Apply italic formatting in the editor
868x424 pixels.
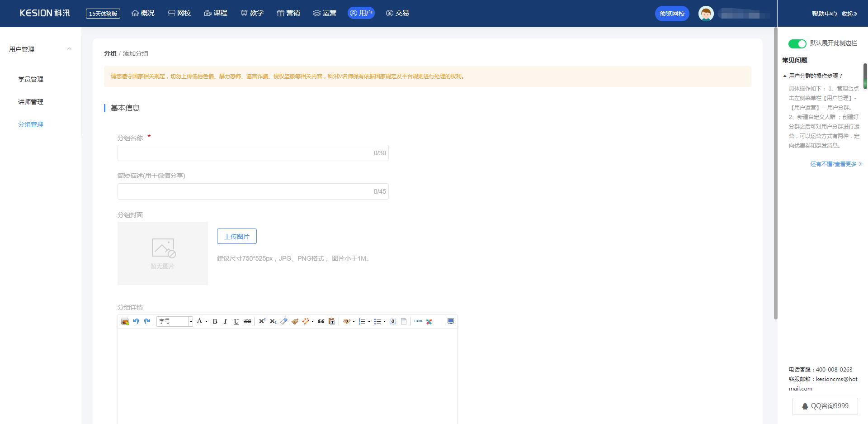coord(226,321)
